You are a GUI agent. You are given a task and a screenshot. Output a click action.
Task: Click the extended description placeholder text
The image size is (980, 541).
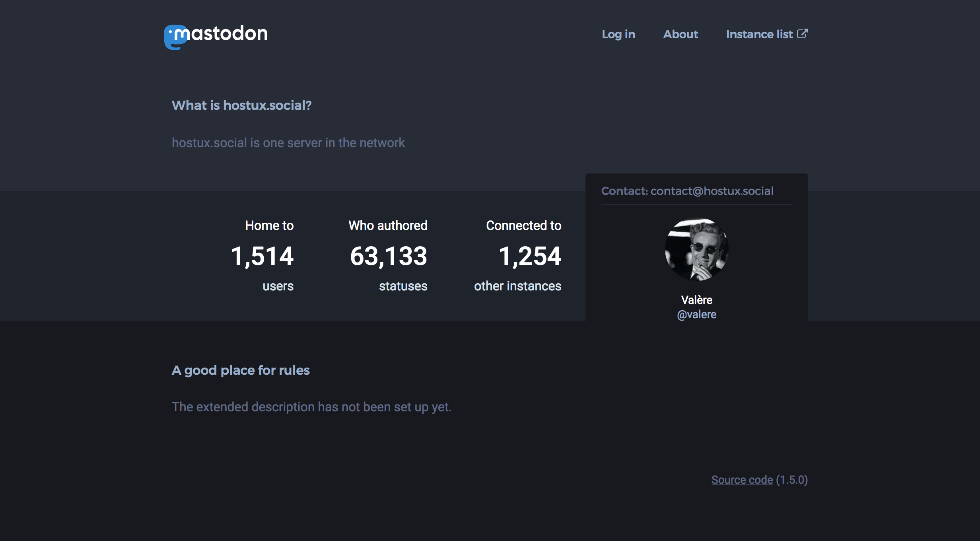coord(312,407)
